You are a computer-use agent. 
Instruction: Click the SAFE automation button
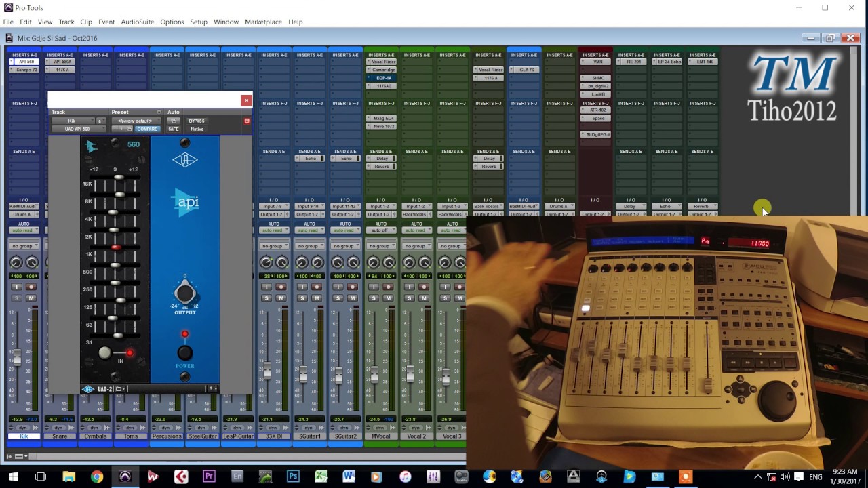coord(174,129)
